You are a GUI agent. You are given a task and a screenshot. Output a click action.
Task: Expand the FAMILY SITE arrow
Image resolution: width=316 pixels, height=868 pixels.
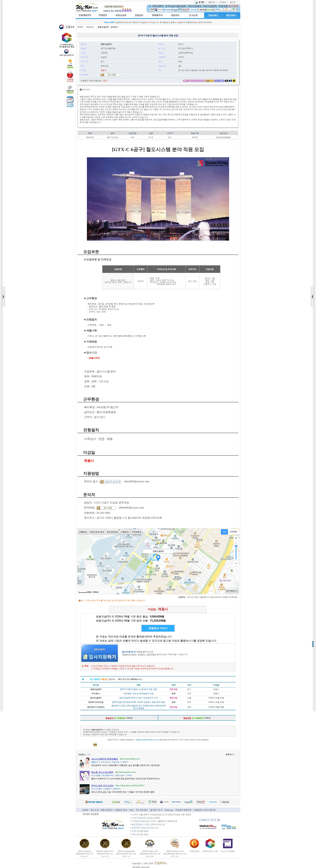[219, 820]
